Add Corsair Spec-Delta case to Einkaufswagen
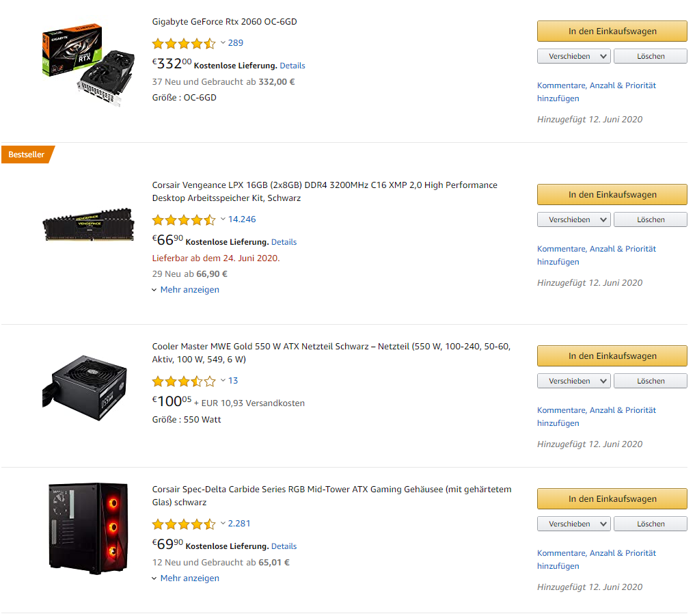Image resolution: width=695 pixels, height=616 pixels. [612, 498]
